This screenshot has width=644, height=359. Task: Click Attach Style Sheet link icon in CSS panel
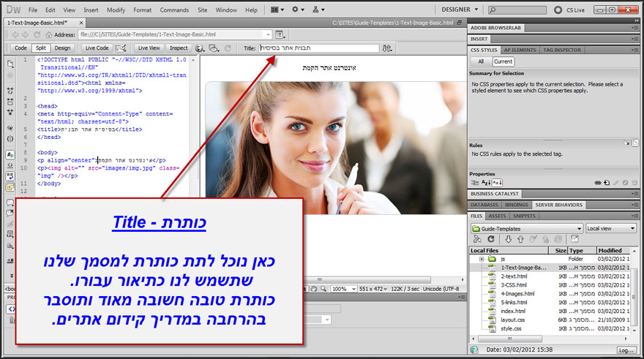(598, 183)
